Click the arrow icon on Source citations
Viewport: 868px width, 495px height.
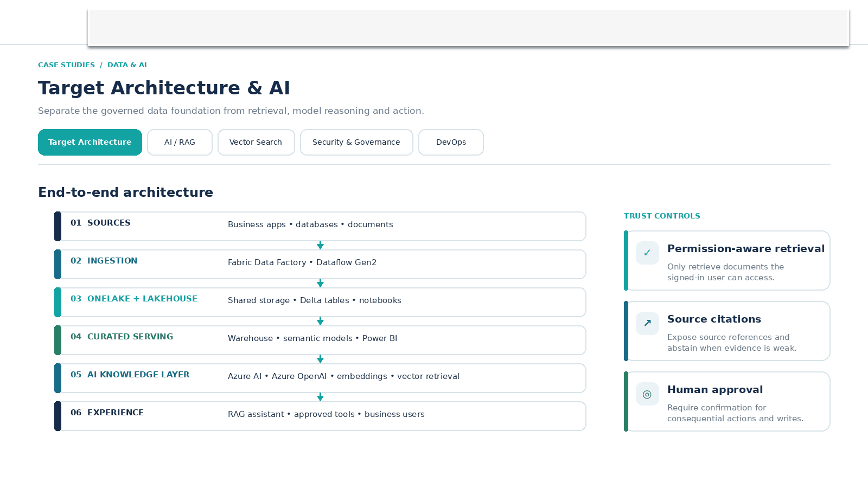pos(647,323)
